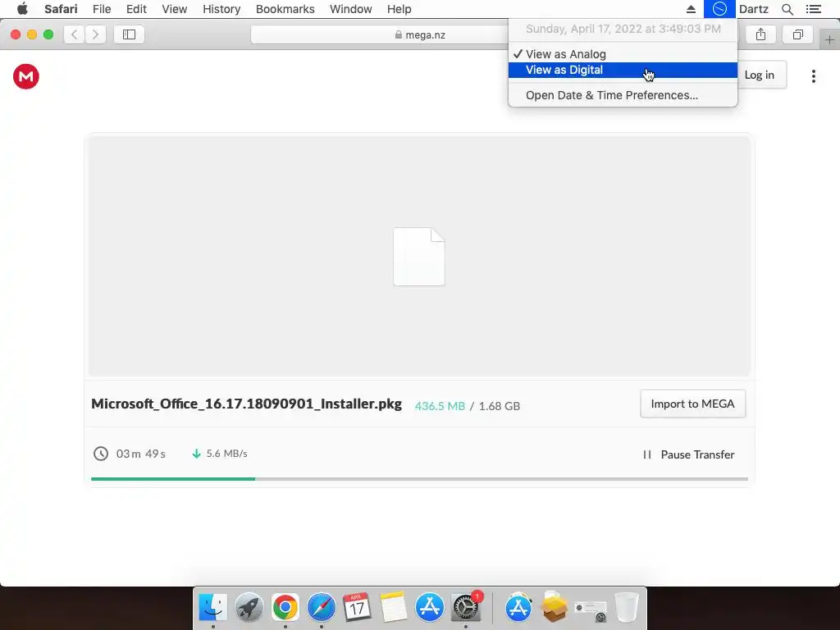Image resolution: width=840 pixels, height=630 pixels.
Task: Show all tabs overview icon
Action: click(x=797, y=34)
